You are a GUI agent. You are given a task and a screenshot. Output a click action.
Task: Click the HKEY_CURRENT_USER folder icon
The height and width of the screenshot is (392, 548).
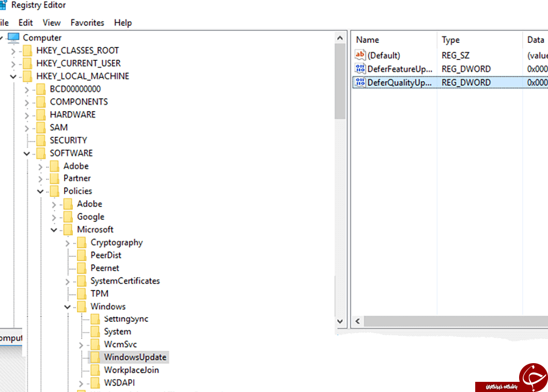(x=28, y=63)
